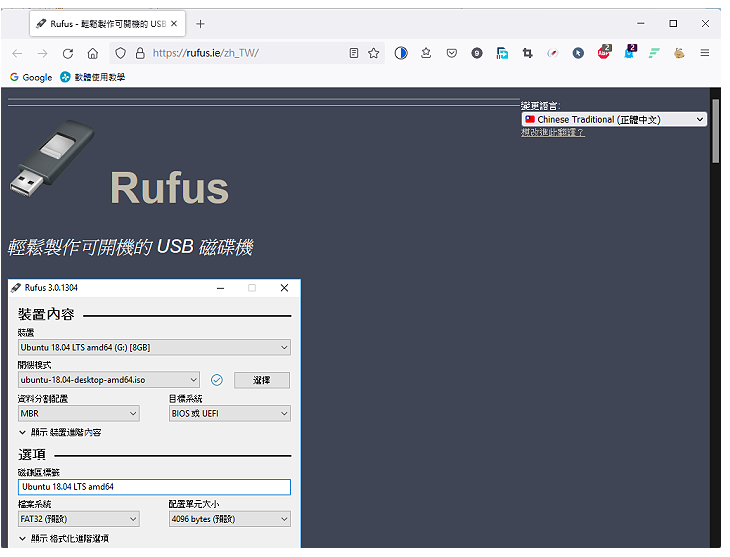Click the brown animal extension icon
The image size is (730, 557).
point(679,54)
